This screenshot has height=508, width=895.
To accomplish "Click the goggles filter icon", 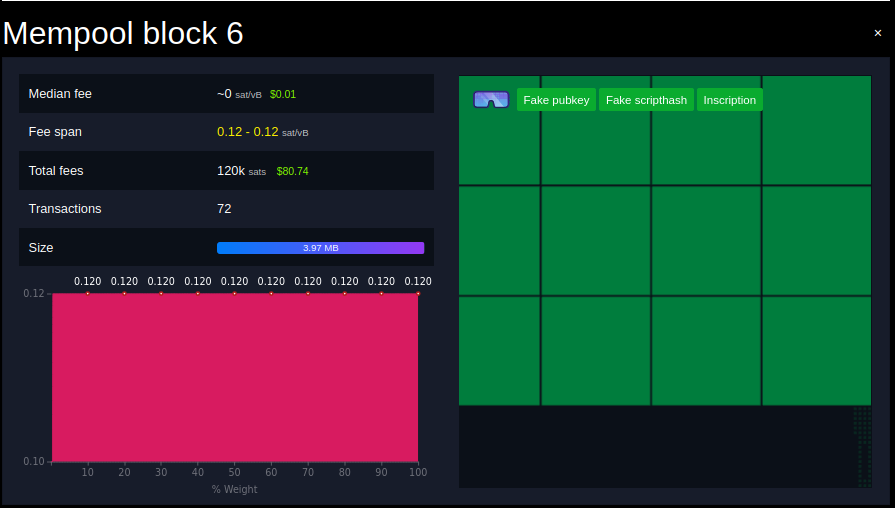I will [x=491, y=100].
